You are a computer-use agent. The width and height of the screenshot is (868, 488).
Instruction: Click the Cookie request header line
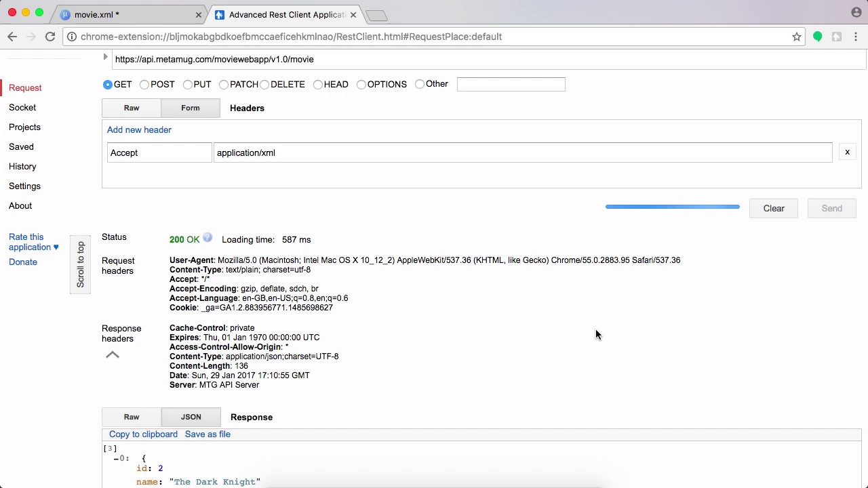[251, 307]
